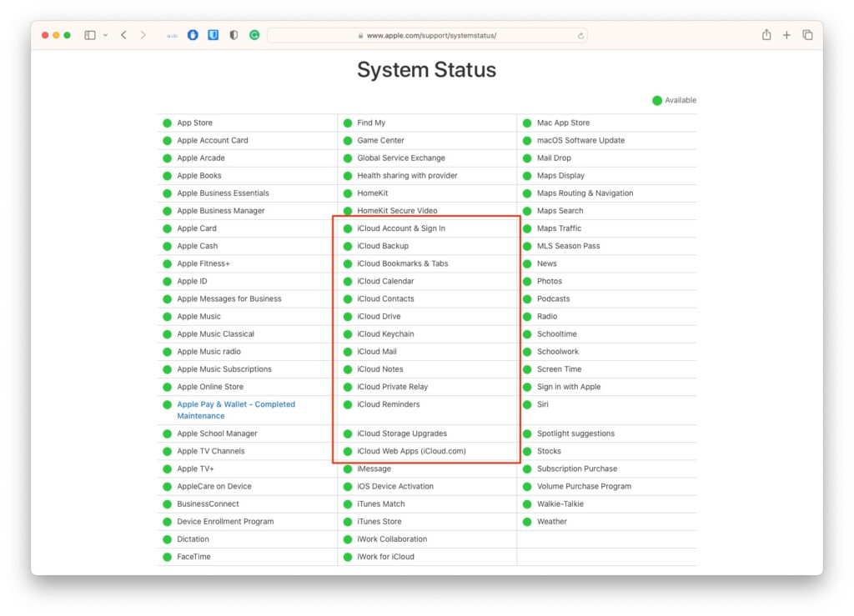Toggle the Safari sidebar button
The image size is (854, 616).
click(90, 35)
